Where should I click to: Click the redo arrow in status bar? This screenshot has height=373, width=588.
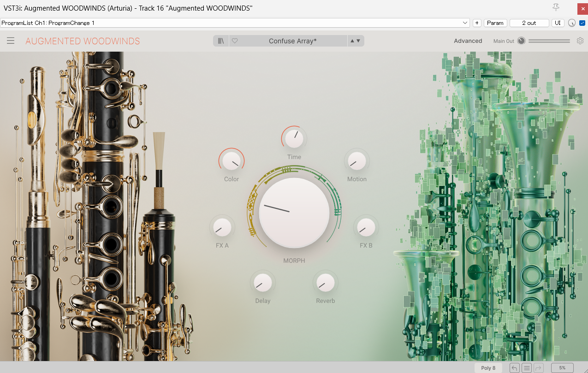click(x=538, y=368)
